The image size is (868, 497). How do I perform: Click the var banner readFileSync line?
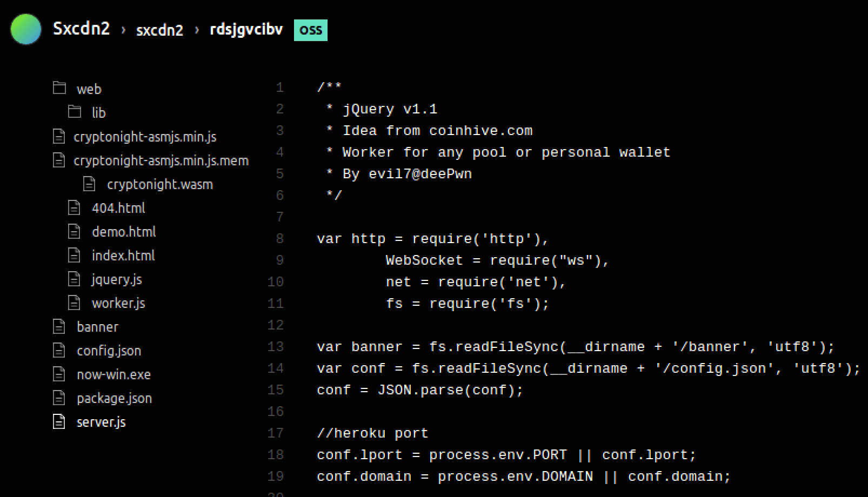point(576,347)
